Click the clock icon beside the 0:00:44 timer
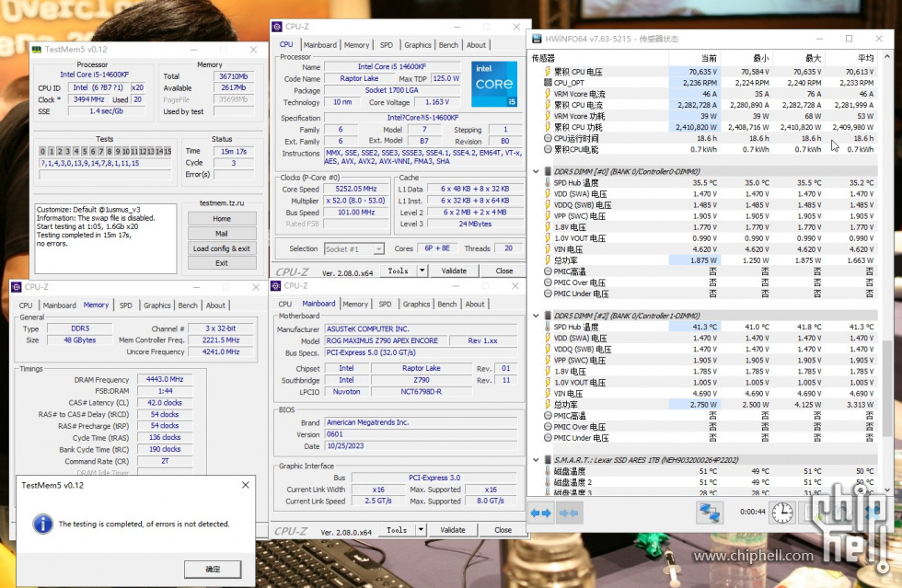Image resolution: width=902 pixels, height=588 pixels. click(781, 512)
